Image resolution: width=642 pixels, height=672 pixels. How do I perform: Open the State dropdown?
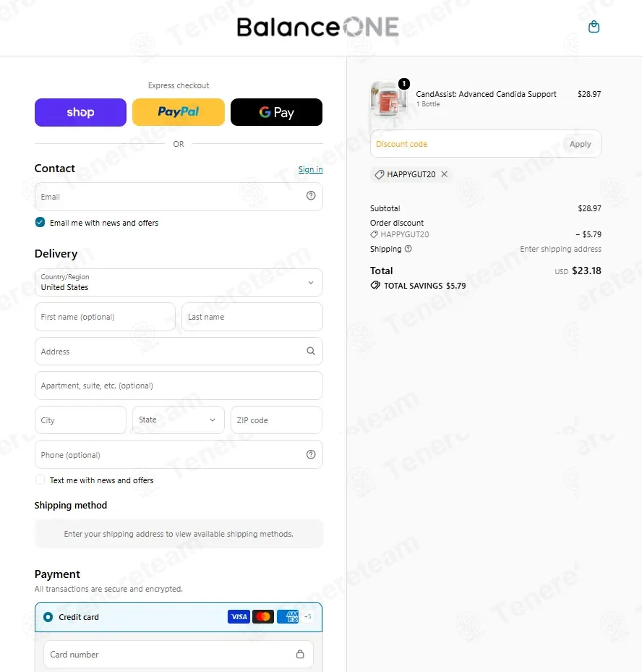click(178, 420)
